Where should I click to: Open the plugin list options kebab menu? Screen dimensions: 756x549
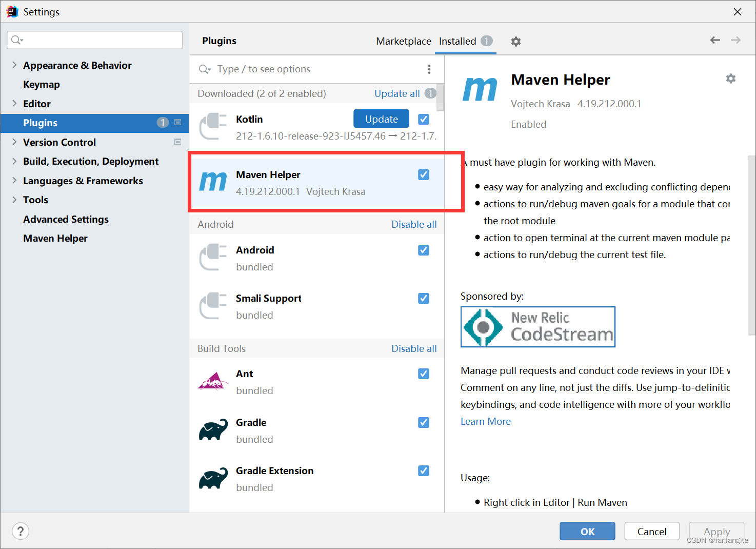pos(429,69)
